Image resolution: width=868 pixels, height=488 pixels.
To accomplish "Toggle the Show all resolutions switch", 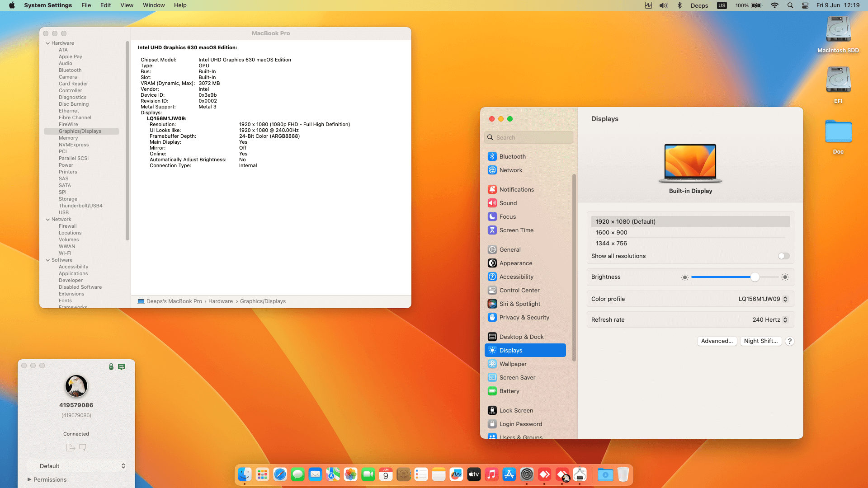I will [783, 256].
